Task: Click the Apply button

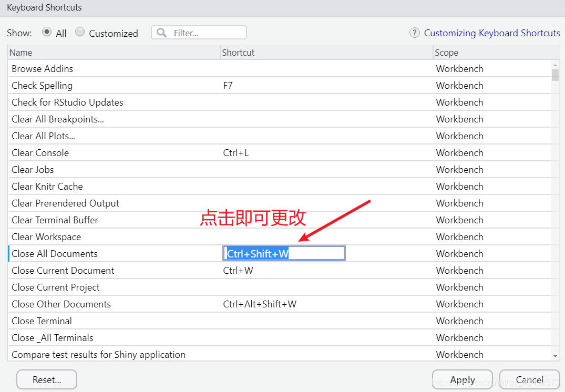Action: 463,380
